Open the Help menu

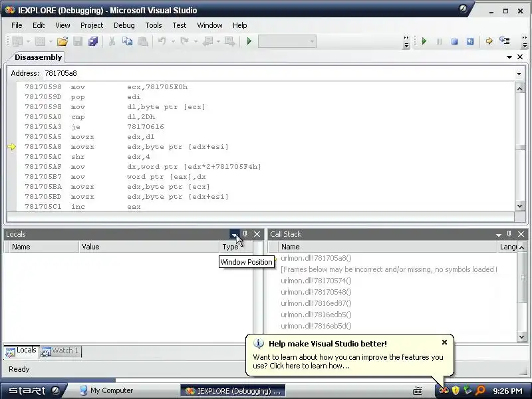239,25
